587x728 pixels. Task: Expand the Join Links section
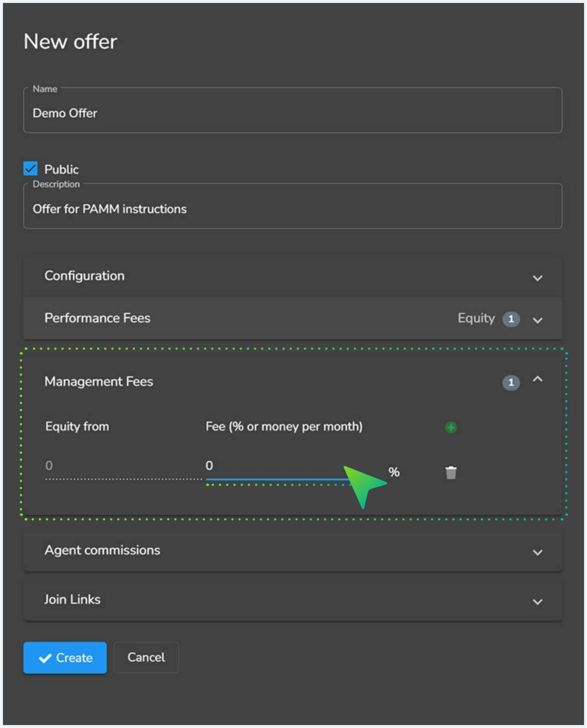pyautogui.click(x=293, y=600)
